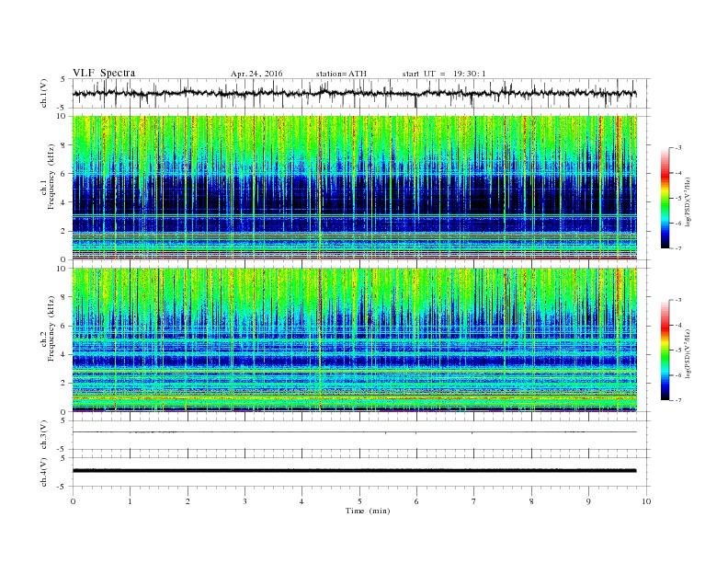The width and height of the screenshot is (728, 563).
Task: Click the ch.1 voltage waveform trace
Action: click(x=354, y=93)
